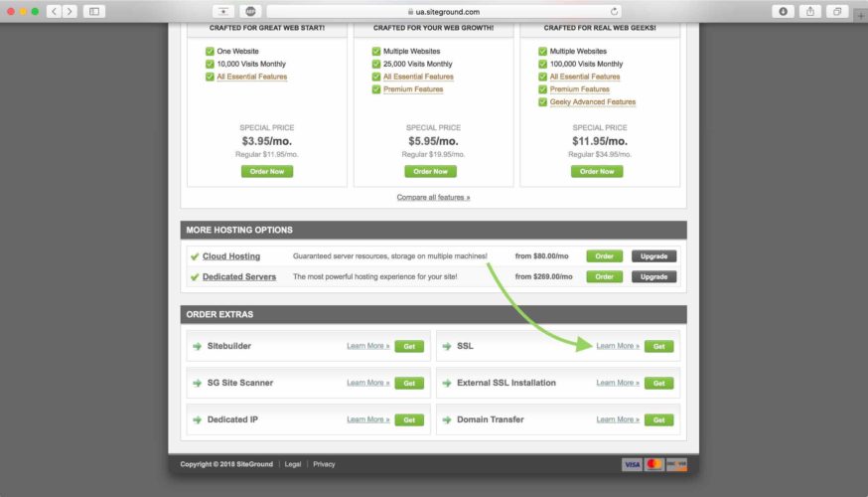
Task: Add a new tab with plus icon
Action: pos(861,16)
